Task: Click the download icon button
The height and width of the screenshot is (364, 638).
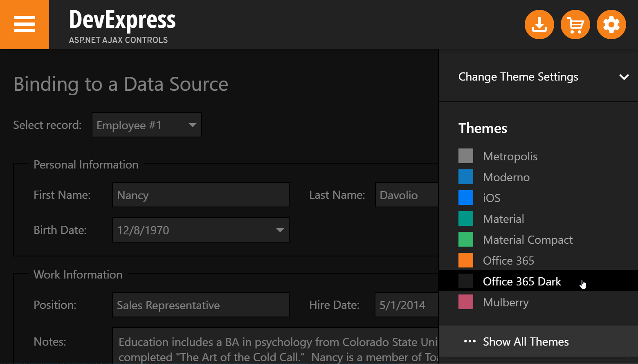Action: [539, 25]
